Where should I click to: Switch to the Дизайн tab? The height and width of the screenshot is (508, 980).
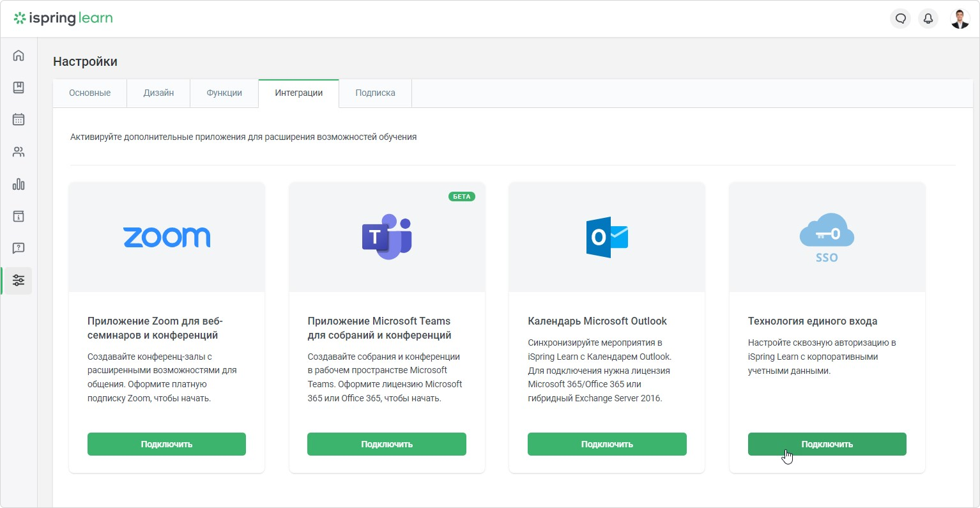click(x=158, y=93)
